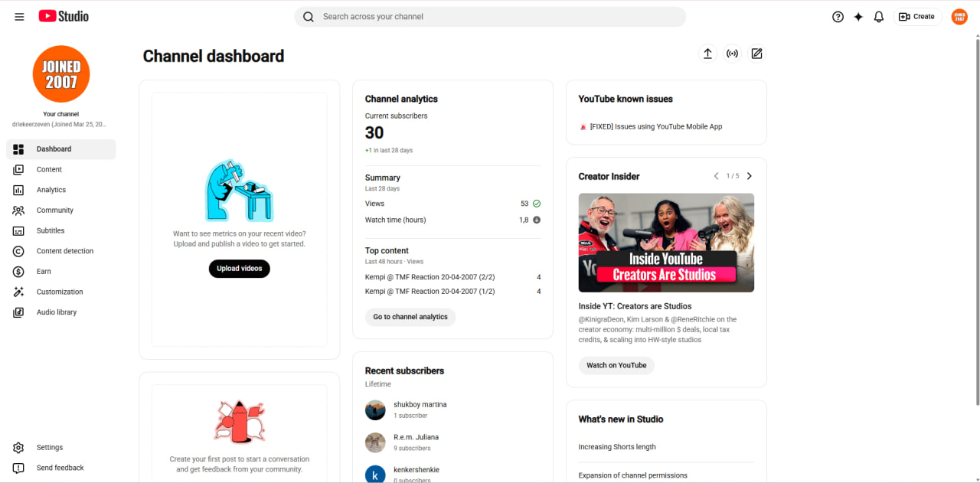Click the Watch on YouTube button
Viewport: 980px width, 483px height.
click(x=616, y=365)
